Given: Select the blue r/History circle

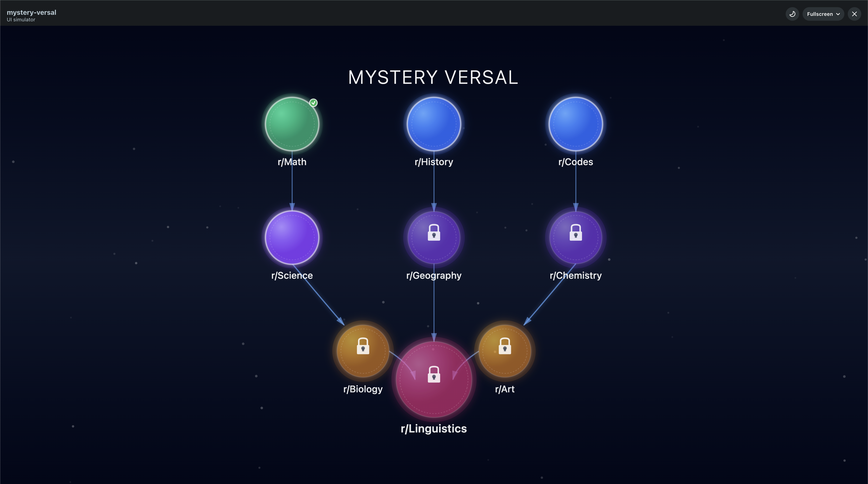Looking at the screenshot, I should pos(434,124).
